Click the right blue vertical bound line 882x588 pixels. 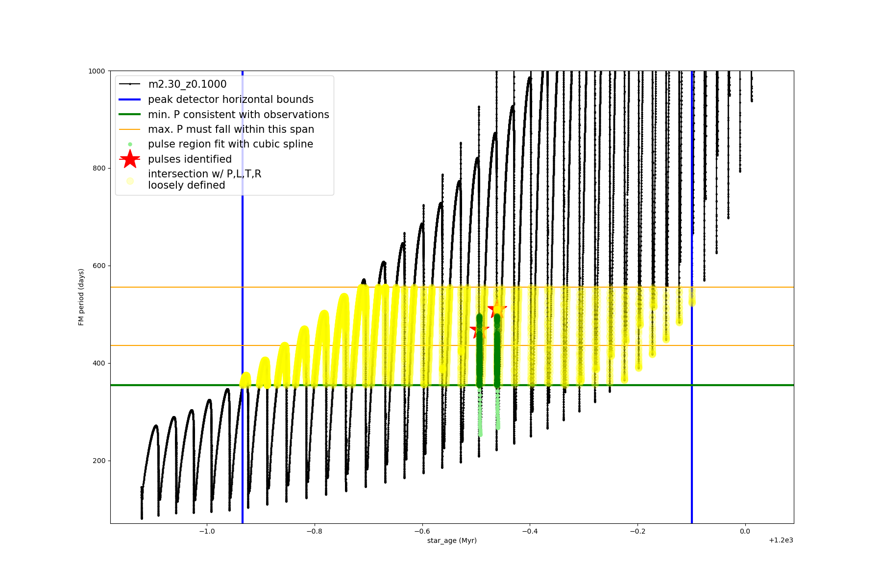(692, 441)
